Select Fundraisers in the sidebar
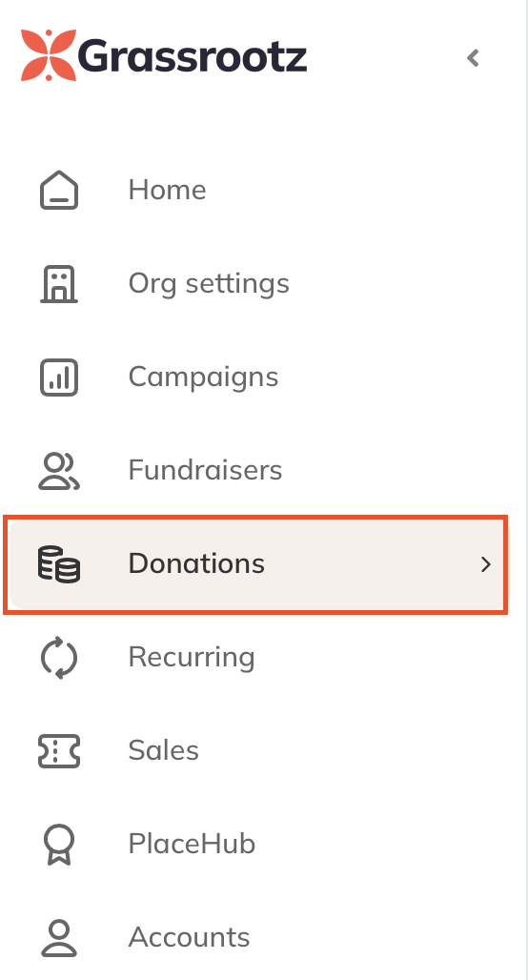 [x=205, y=470]
